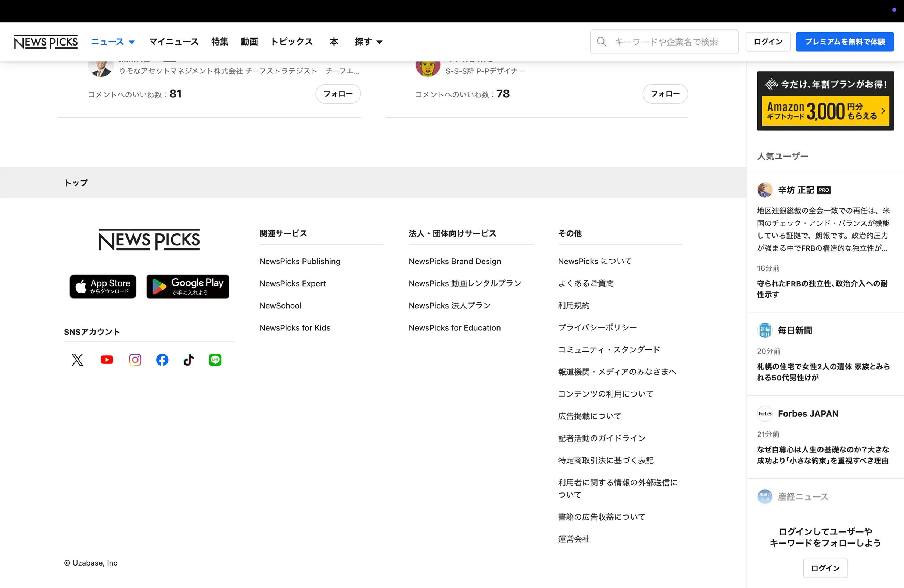
Task: Open NewsPicks Brand Design link
Action: pos(455,261)
